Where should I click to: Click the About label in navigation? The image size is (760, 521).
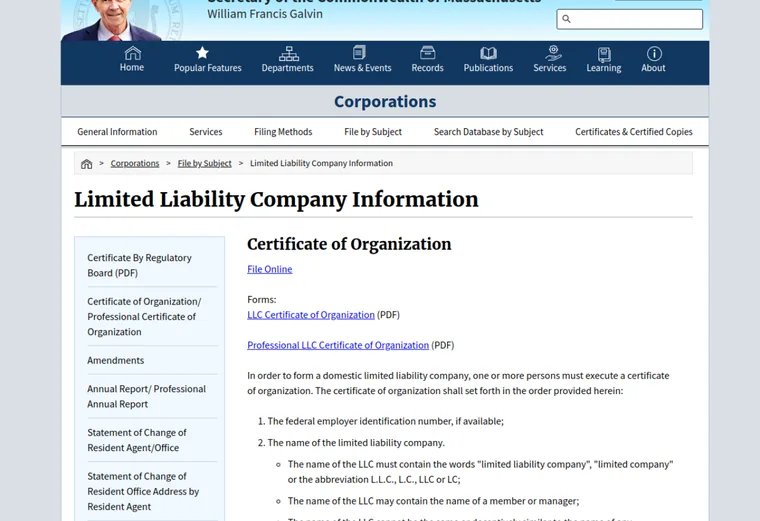[653, 68]
